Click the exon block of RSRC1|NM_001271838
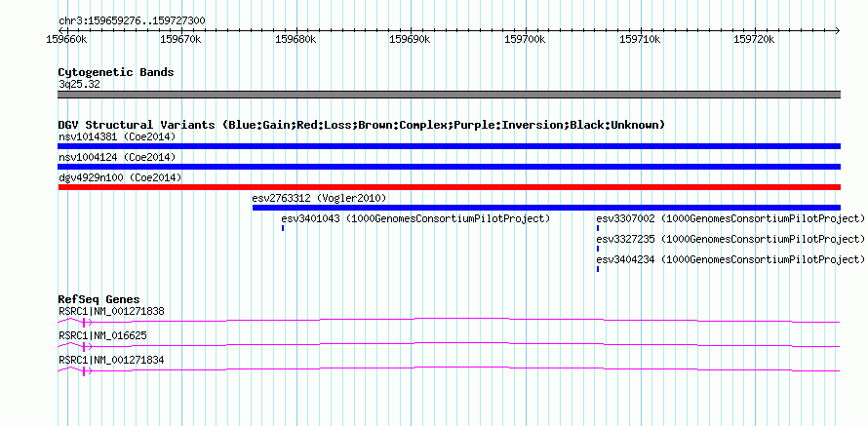 pyautogui.click(x=84, y=322)
